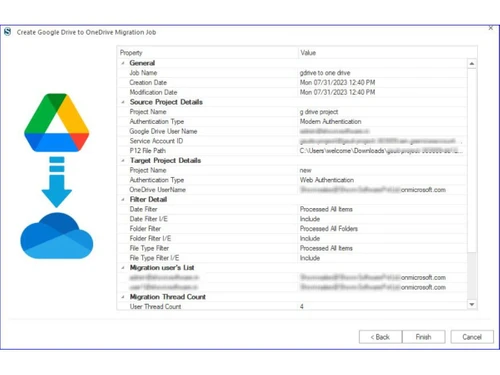
Task: Click the OneDrive UserName onmicrosoft.com value
Action: pos(373,190)
